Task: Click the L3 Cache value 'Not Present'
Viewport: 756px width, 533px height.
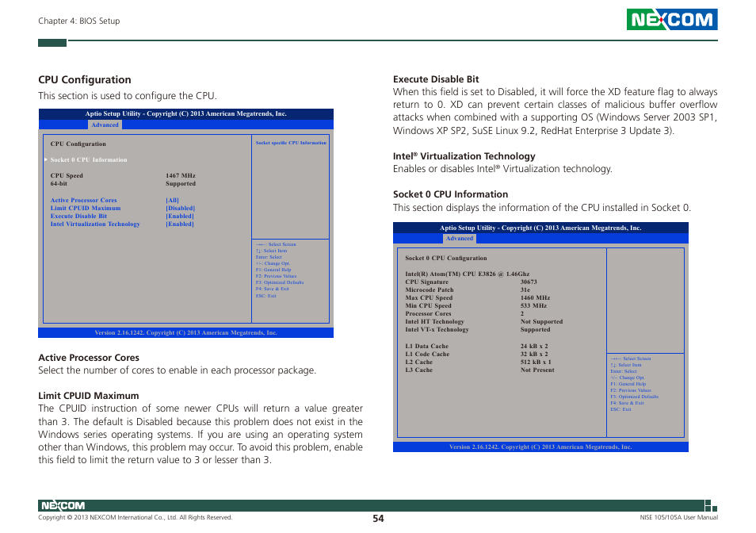Action: (x=537, y=370)
